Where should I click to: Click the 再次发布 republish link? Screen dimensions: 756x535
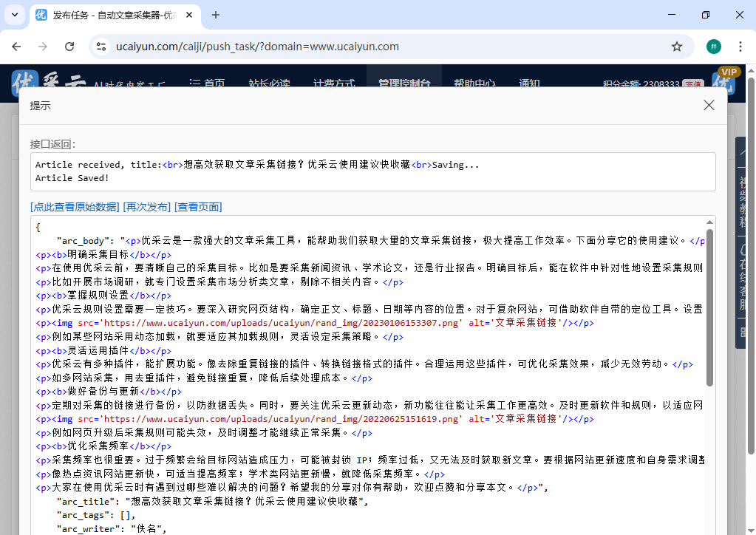pos(146,207)
